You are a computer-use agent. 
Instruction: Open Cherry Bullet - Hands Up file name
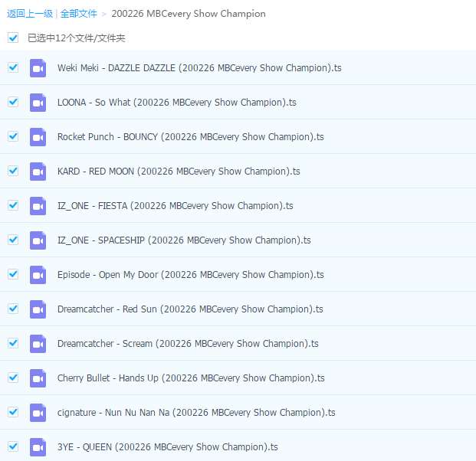[x=191, y=378]
